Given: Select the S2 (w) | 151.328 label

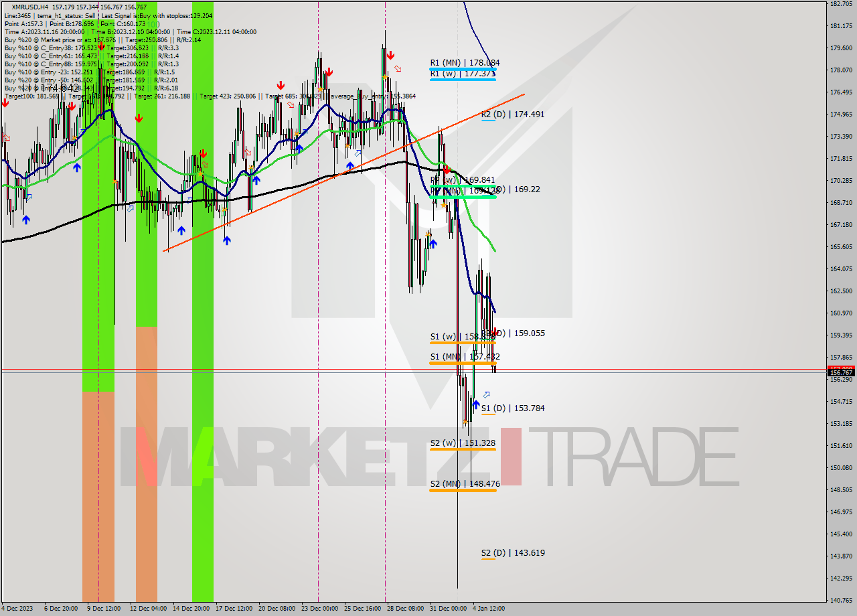Looking at the screenshot, I should coord(463,443).
